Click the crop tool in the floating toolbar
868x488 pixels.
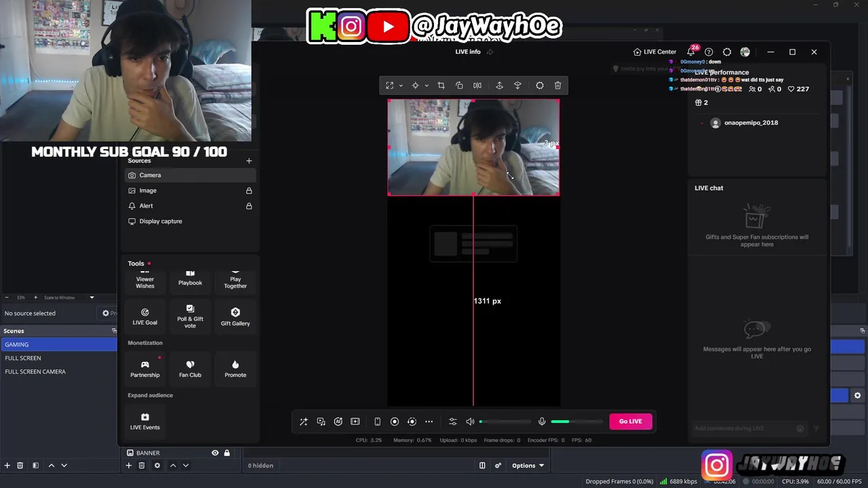tap(441, 85)
